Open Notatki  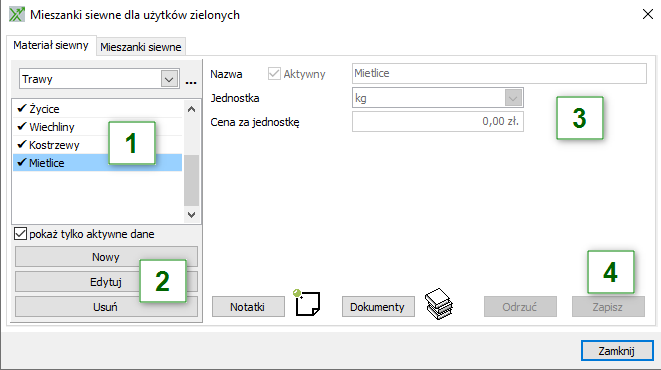(248, 306)
